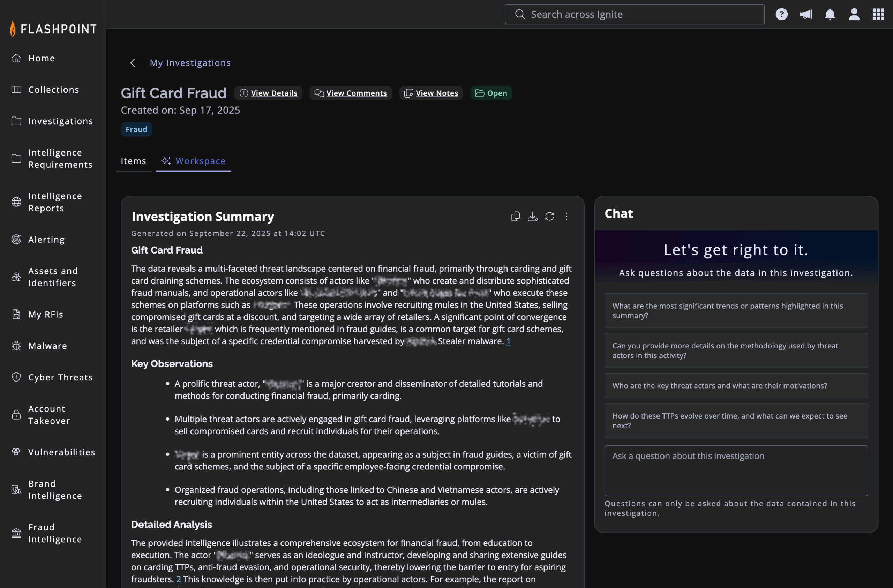This screenshot has height=588, width=893.
Task: Select TTPs evolve over time question
Action: pyautogui.click(x=736, y=421)
